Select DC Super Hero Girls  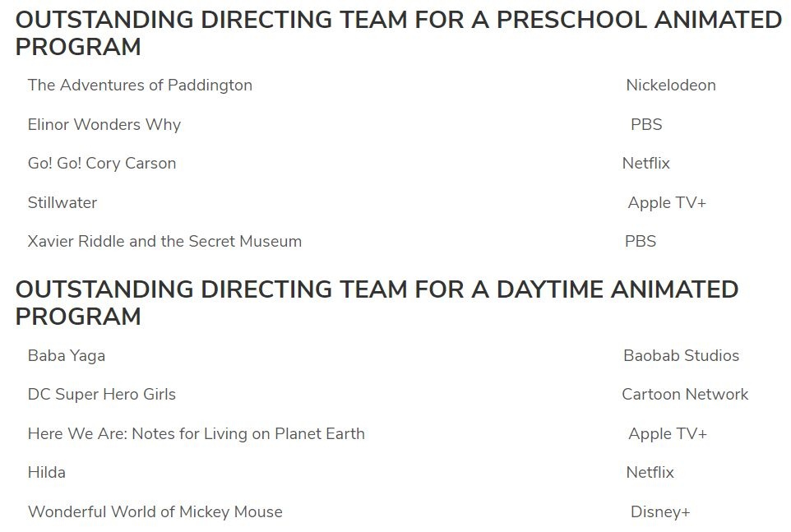pos(102,395)
